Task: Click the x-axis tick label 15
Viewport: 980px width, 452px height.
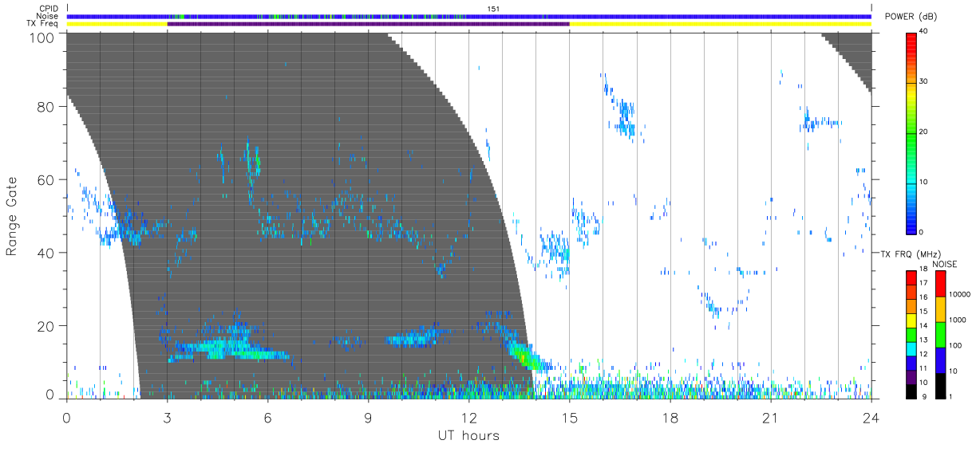Action: point(569,418)
